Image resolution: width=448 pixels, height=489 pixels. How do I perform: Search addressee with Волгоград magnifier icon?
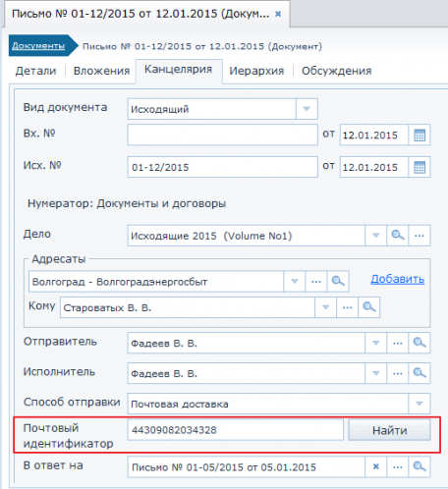click(338, 281)
